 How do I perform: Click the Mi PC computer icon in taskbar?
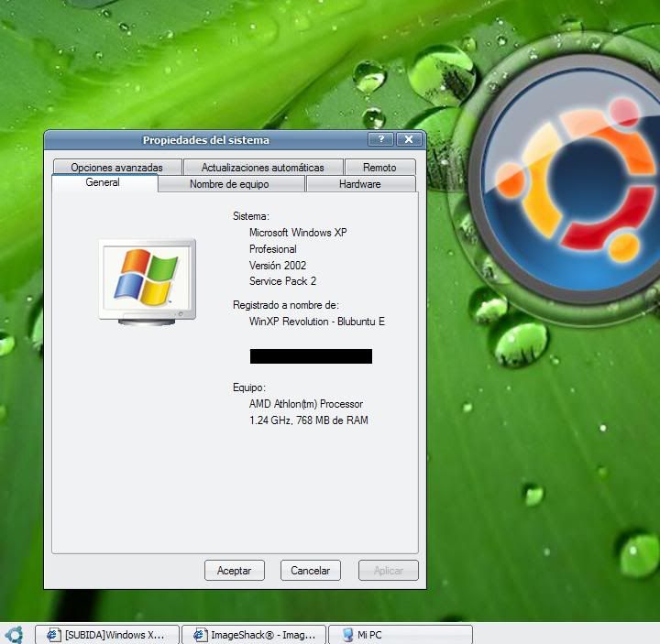pos(347,634)
